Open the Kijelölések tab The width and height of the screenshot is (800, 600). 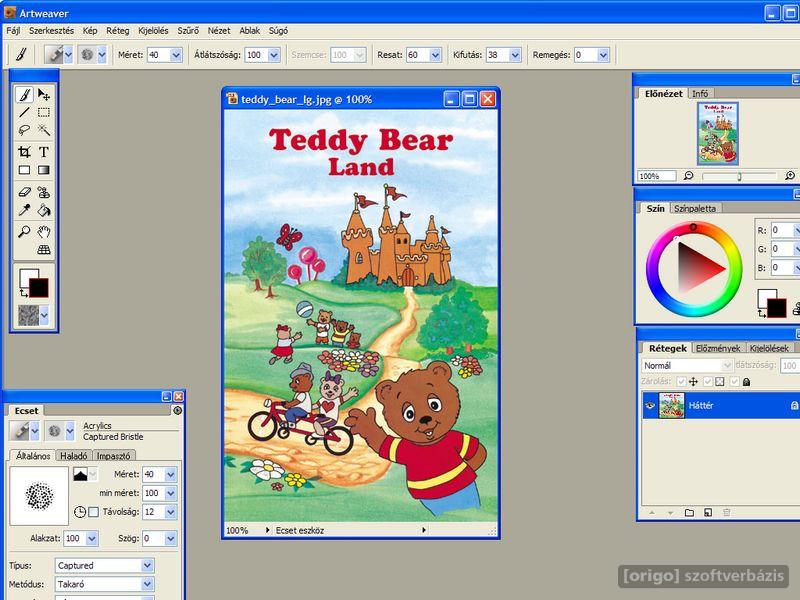(x=769, y=348)
